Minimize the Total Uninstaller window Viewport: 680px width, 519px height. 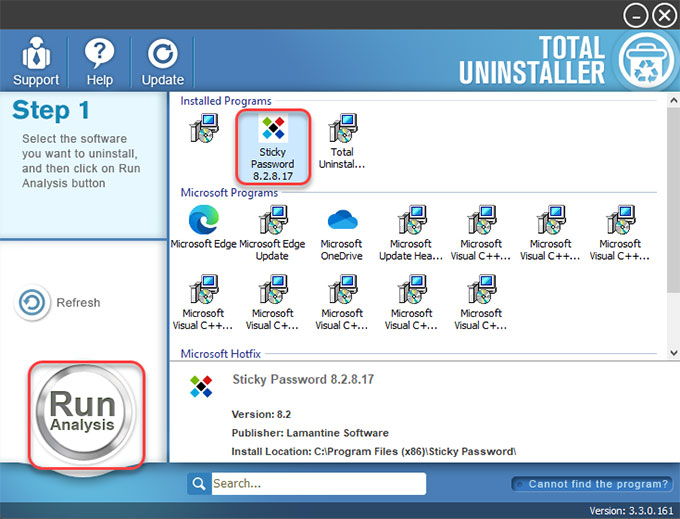635,16
